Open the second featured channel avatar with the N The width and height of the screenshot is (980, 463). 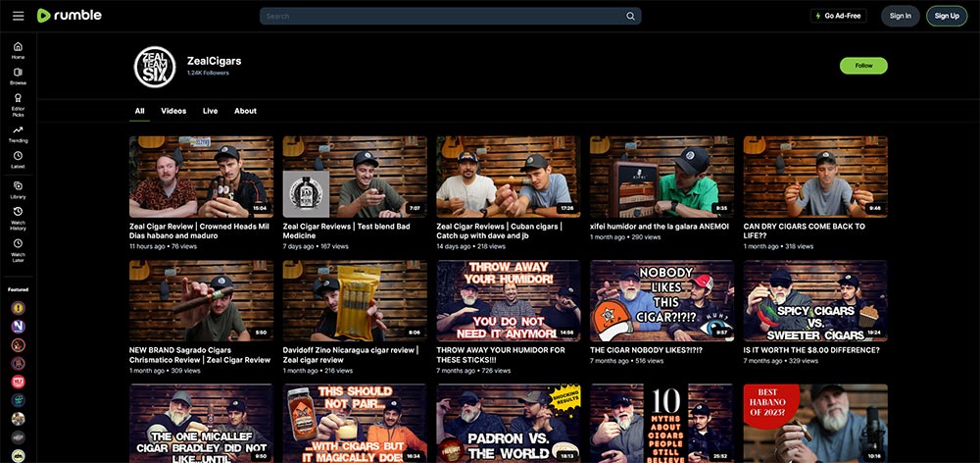click(x=18, y=326)
